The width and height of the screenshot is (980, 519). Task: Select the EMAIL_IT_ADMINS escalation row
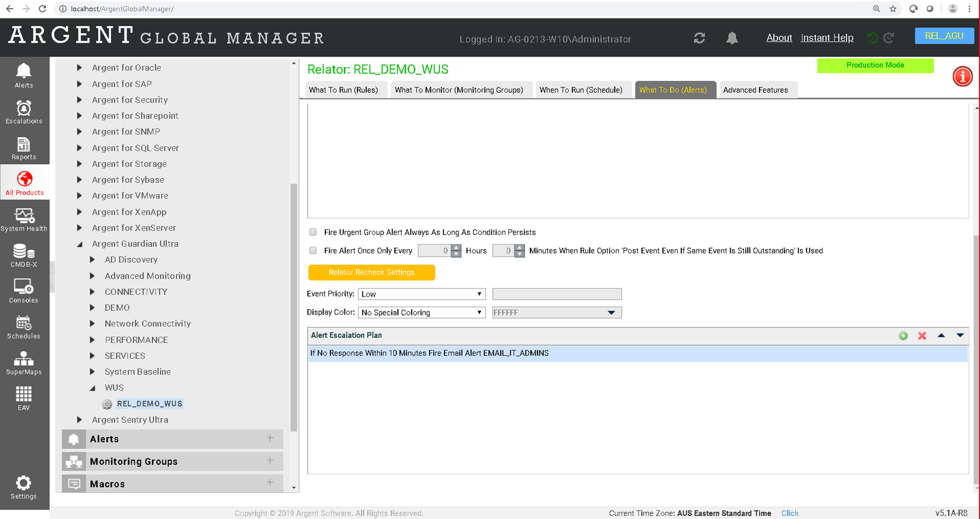click(x=637, y=353)
